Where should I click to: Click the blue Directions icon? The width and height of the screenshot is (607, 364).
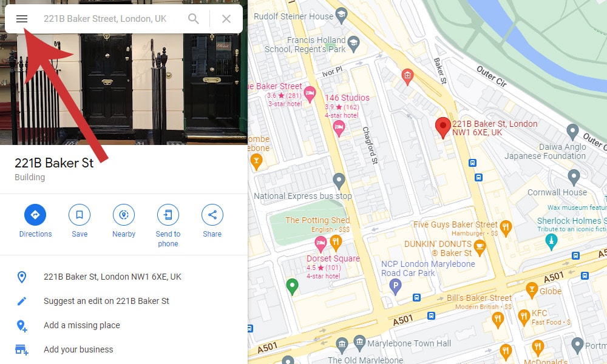[x=35, y=215]
